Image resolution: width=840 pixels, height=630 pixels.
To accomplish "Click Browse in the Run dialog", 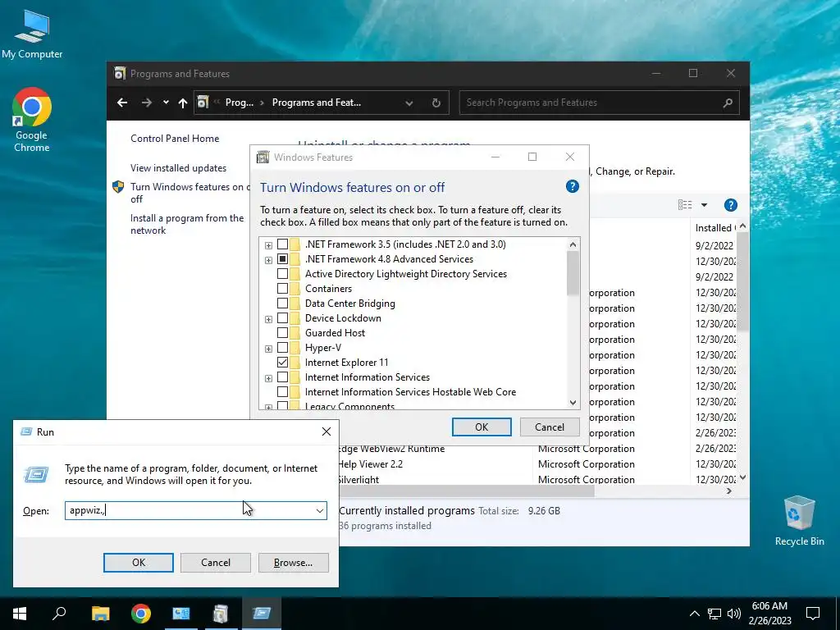I will pos(293,563).
